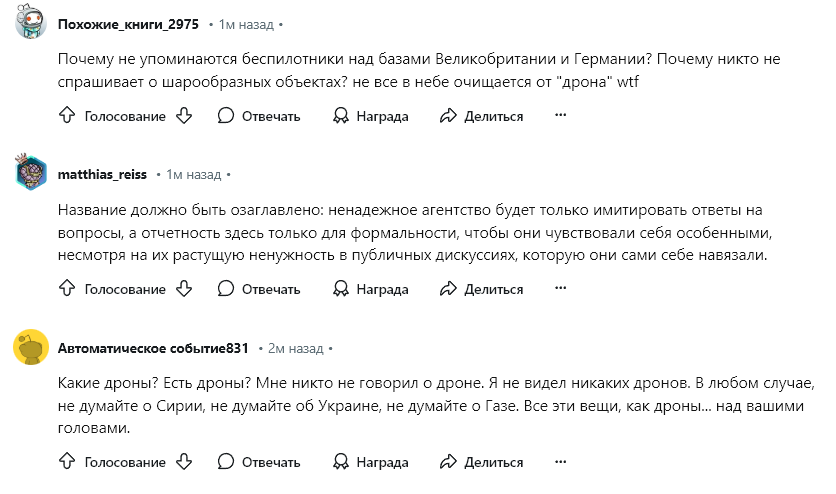Open more options on Автоматическое событие831 comment
Image resolution: width=836 pixels, height=494 pixels.
coord(560,461)
